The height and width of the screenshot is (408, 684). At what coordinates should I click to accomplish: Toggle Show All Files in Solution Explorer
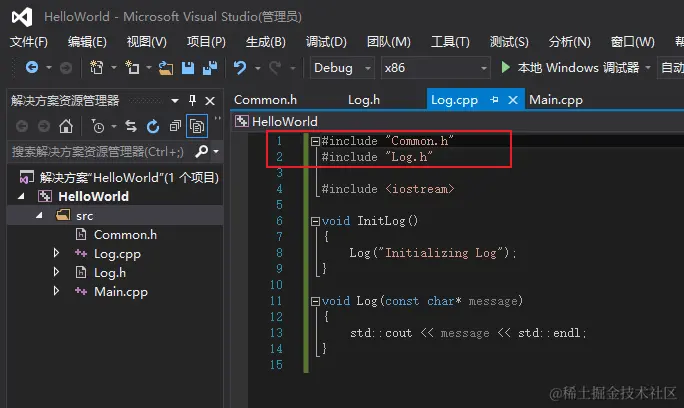tap(197, 127)
